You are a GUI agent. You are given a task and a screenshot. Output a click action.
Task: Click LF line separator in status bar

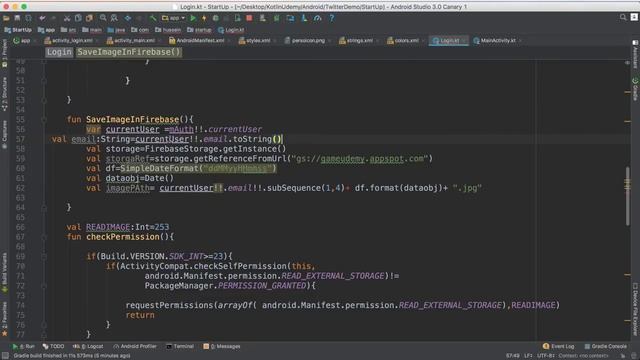[x=528, y=356]
